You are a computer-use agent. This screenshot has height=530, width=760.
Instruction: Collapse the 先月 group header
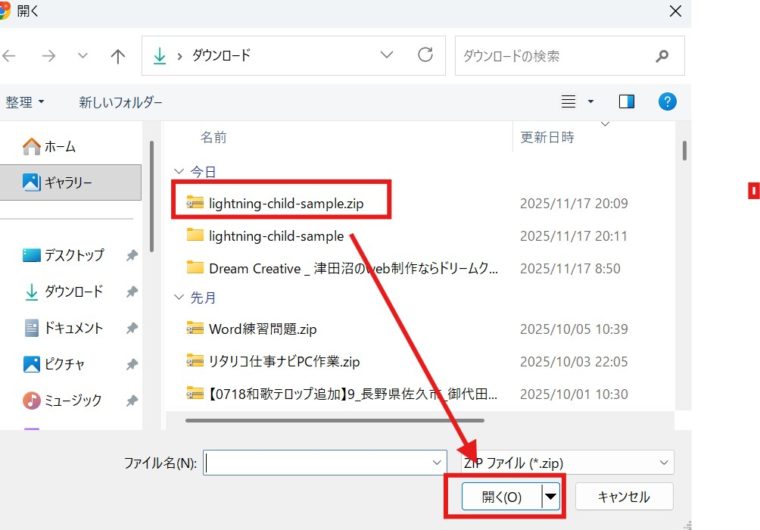point(179,297)
